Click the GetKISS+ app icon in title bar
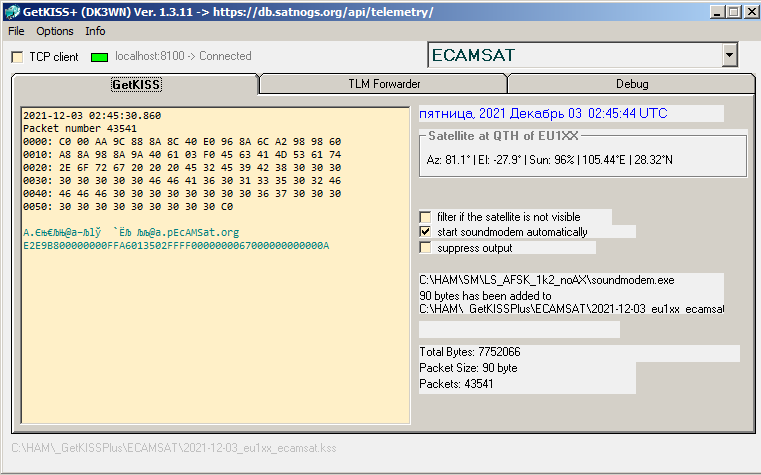Screen dimensions: 761x475 (11, 11)
